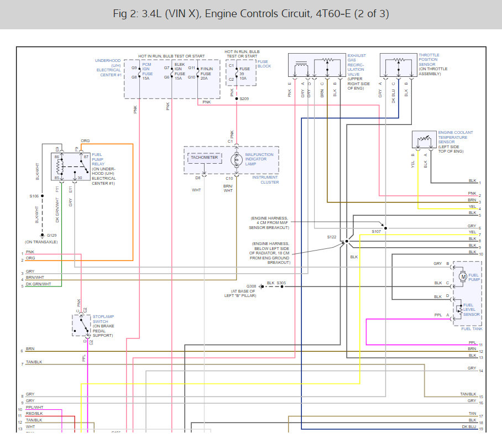Click the S107 splice point
This screenshot has height=448, width=502.
(x=385, y=227)
